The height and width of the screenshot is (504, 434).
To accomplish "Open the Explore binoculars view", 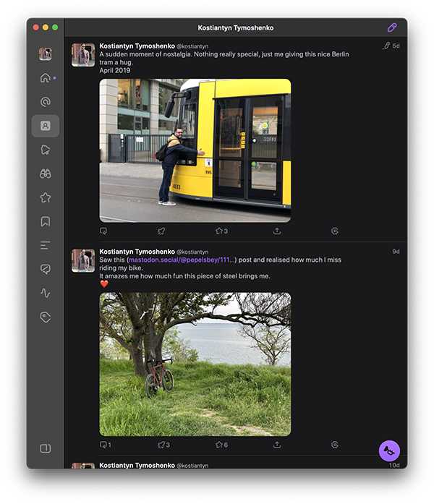I will (46, 174).
